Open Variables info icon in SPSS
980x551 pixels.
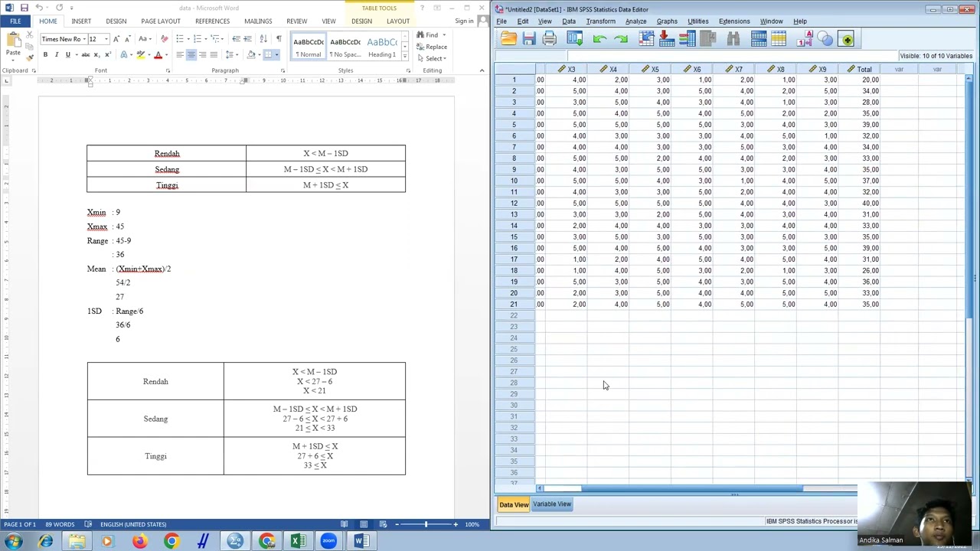687,39
